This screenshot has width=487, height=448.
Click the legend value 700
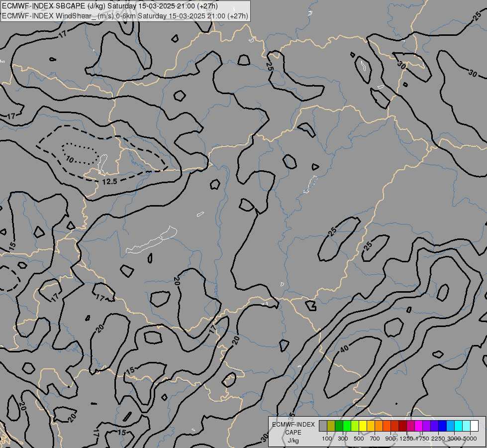click(375, 439)
